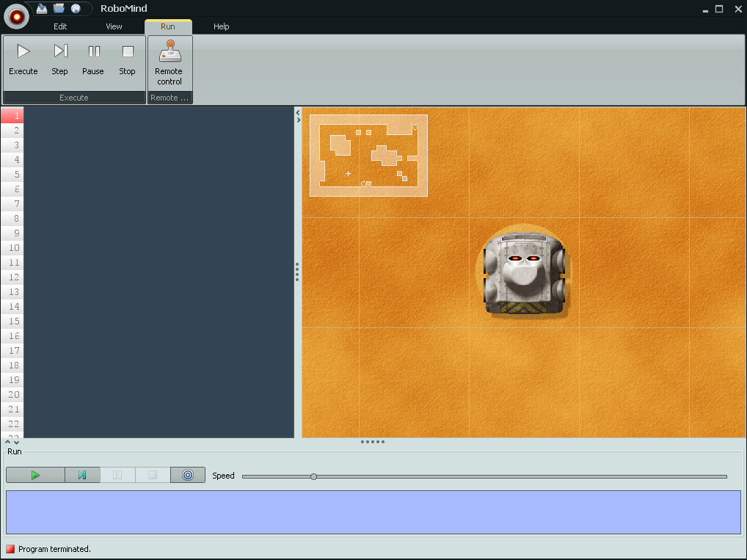This screenshot has width=747, height=560.
Task: Collapse the editor with the left splitter arrow
Action: click(298, 113)
